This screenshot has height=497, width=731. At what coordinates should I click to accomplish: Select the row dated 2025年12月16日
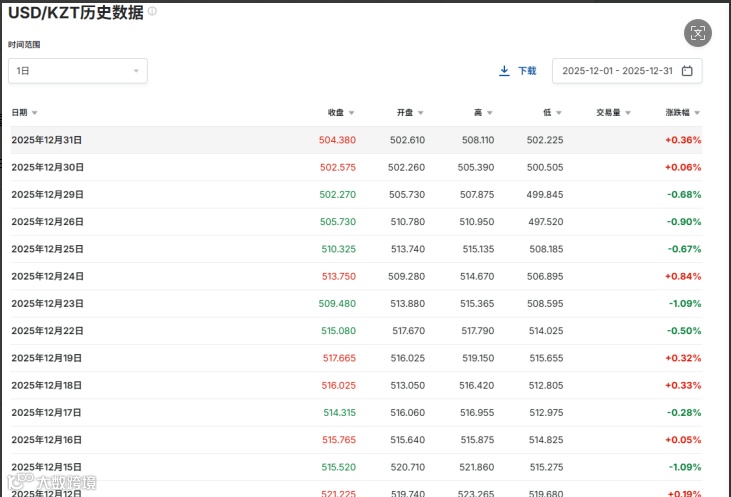coord(357,440)
